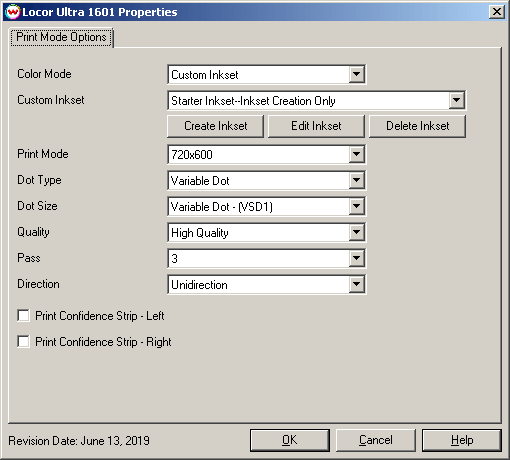Open the Print Mode dropdown arrow

tap(356, 154)
